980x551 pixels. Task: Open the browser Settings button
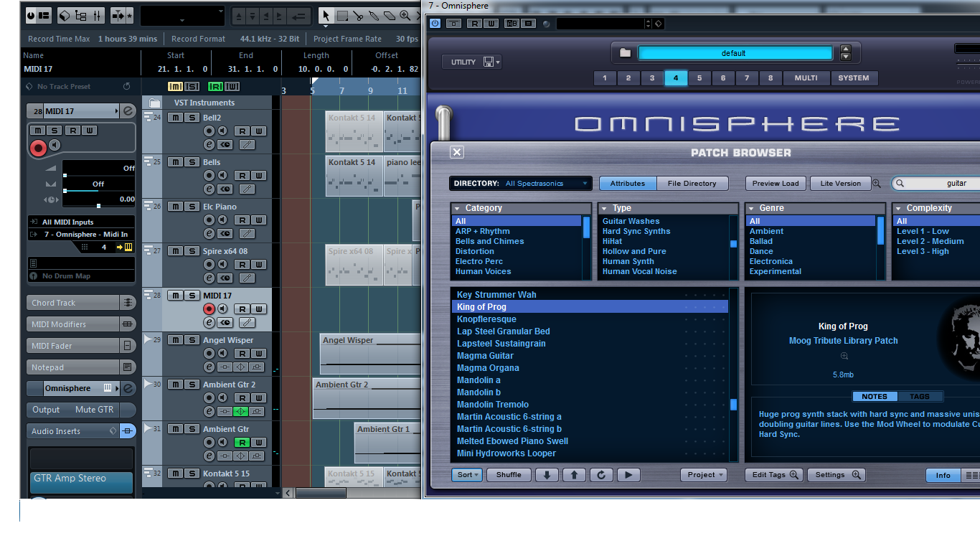click(x=836, y=475)
